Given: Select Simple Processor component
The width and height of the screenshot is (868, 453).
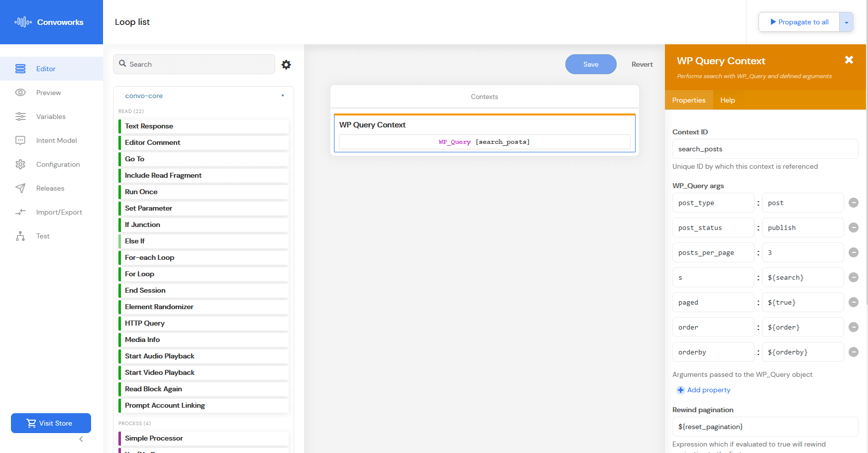Looking at the screenshot, I should [x=204, y=438].
